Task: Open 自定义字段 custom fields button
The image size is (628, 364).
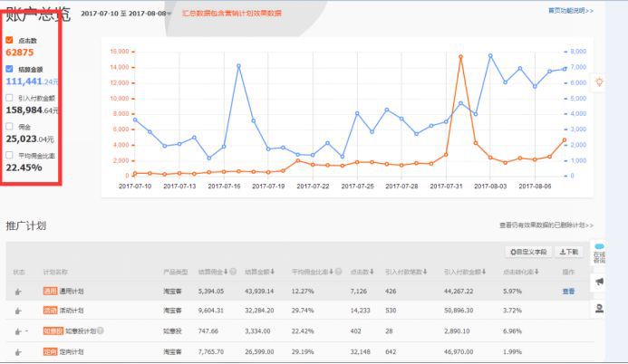Action: point(528,252)
